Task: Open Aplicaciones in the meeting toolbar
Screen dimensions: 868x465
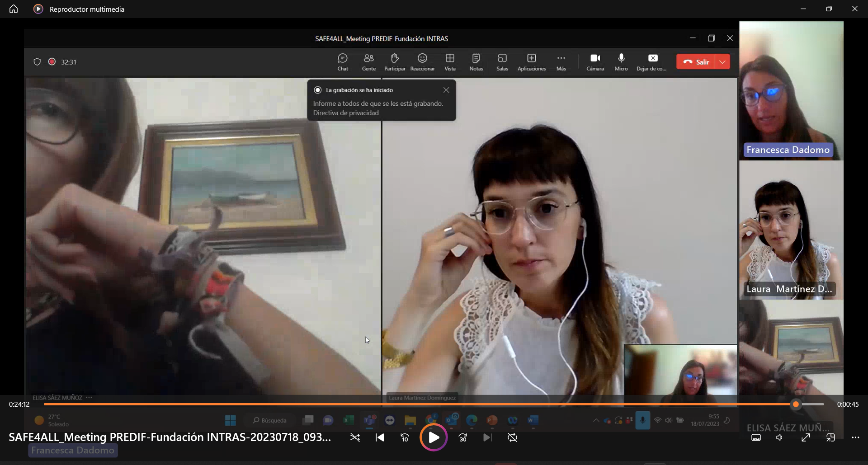Action: 532,62
